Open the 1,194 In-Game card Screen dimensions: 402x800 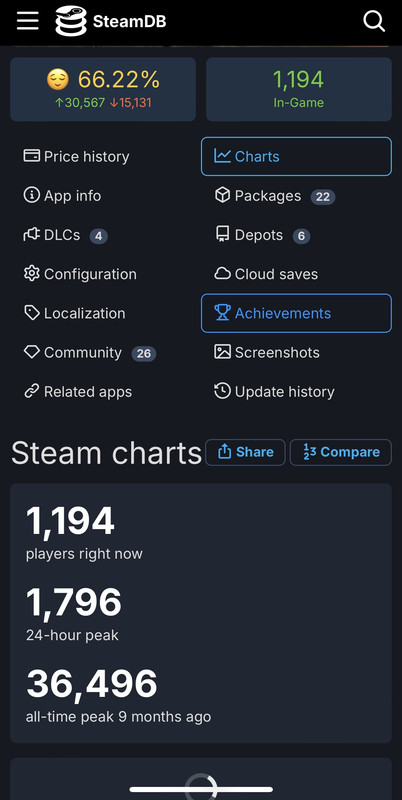click(x=299, y=89)
